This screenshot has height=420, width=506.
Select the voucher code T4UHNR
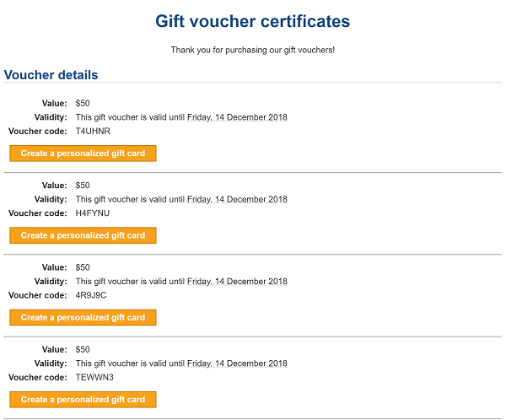(x=93, y=132)
